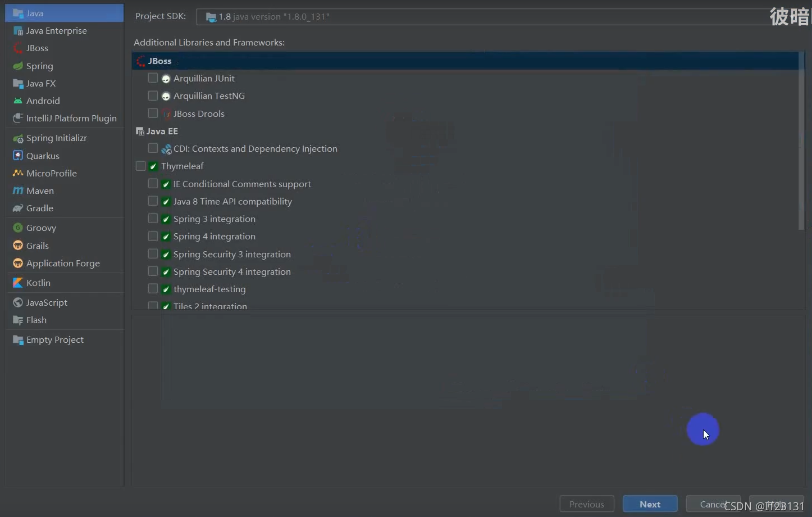Click the frameworks list vertical scrollbar
The width and height of the screenshot is (812, 517).
[801, 140]
